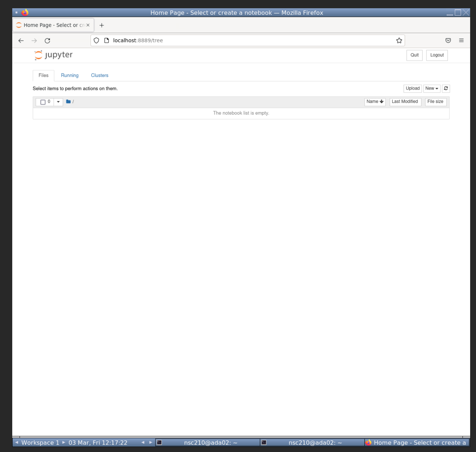Click the root folder icon in breadcrumb

coord(68,102)
